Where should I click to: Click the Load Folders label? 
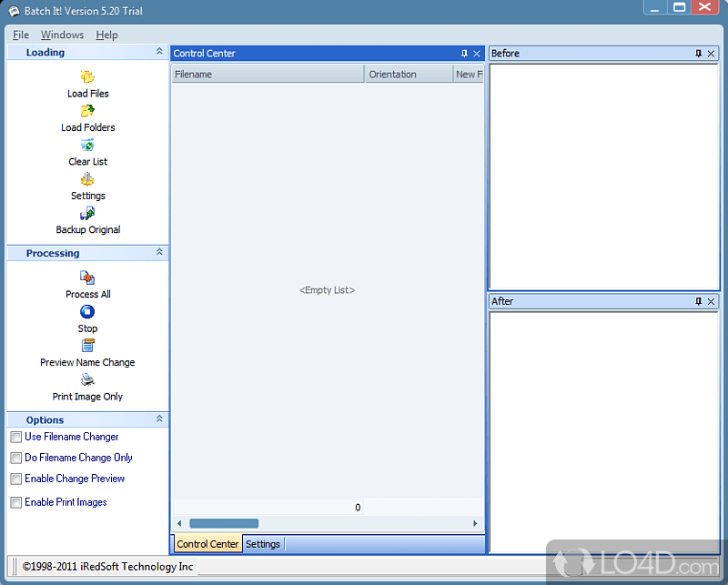coord(87,127)
